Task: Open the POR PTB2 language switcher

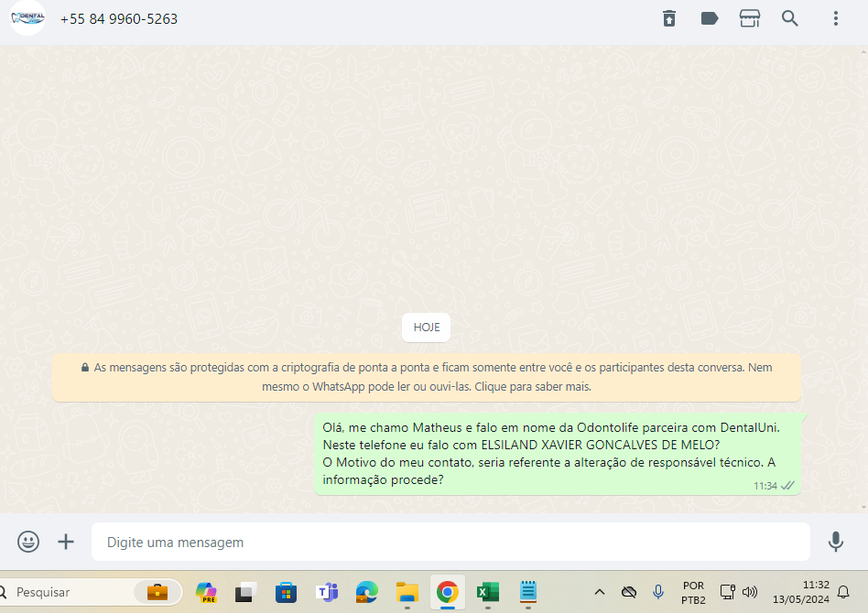Action: (x=693, y=593)
